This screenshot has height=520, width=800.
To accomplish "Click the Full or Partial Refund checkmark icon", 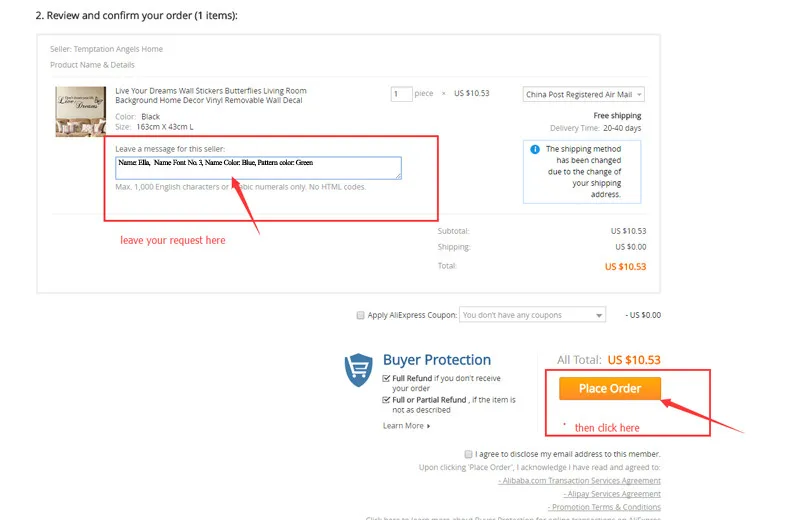I will pos(386,400).
